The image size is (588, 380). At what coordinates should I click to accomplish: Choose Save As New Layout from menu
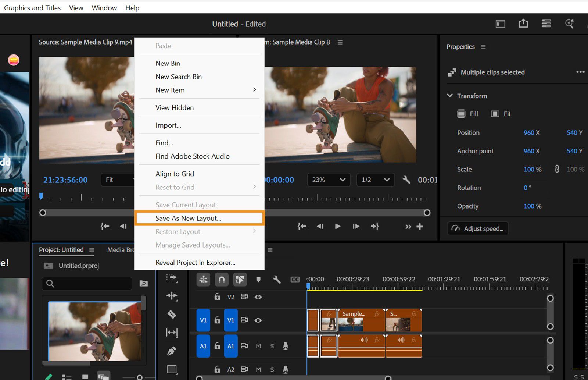pos(188,218)
